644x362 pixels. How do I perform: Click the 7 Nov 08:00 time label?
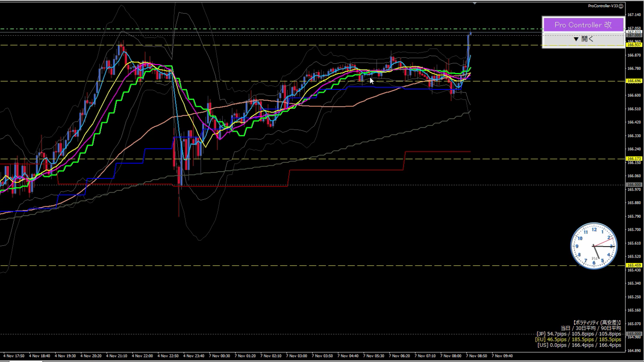[x=451, y=356]
